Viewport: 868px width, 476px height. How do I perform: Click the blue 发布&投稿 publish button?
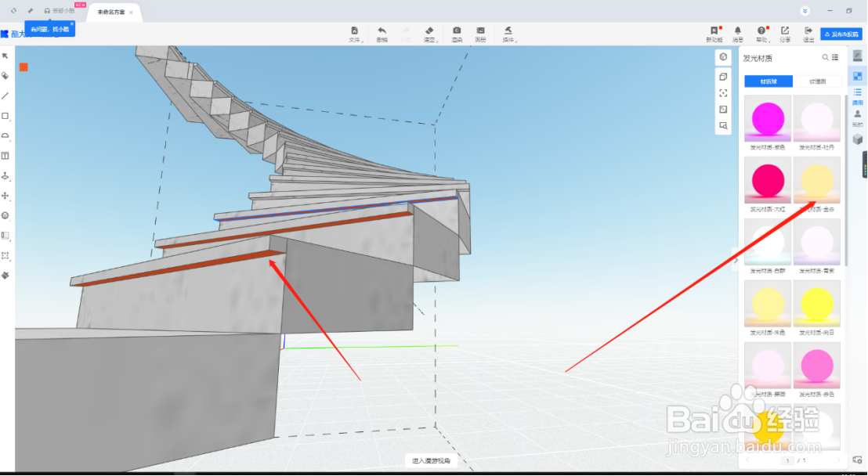pos(841,34)
